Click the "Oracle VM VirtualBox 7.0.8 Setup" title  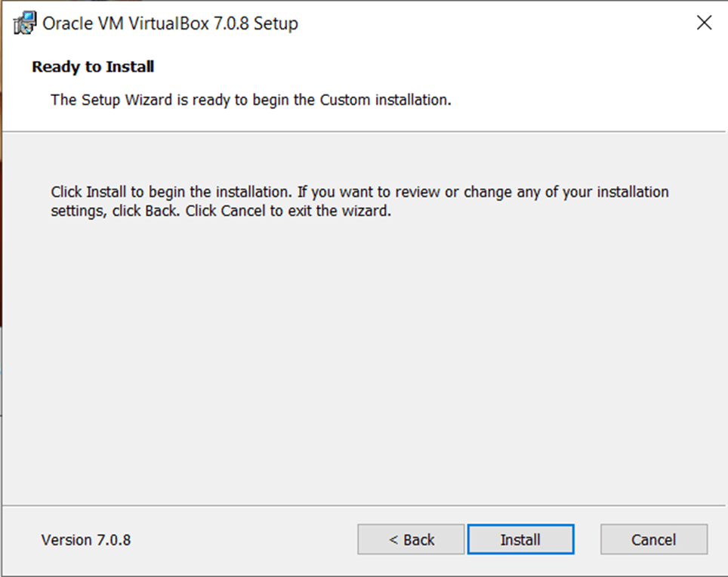(x=170, y=23)
